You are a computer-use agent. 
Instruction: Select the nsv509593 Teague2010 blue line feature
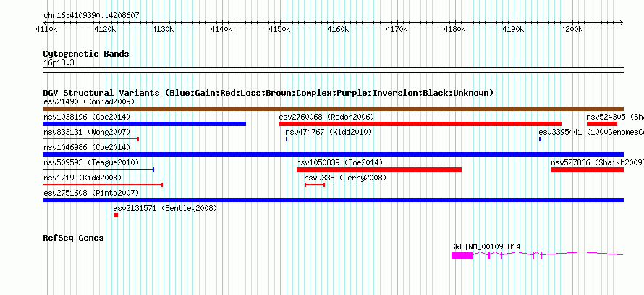98,170
